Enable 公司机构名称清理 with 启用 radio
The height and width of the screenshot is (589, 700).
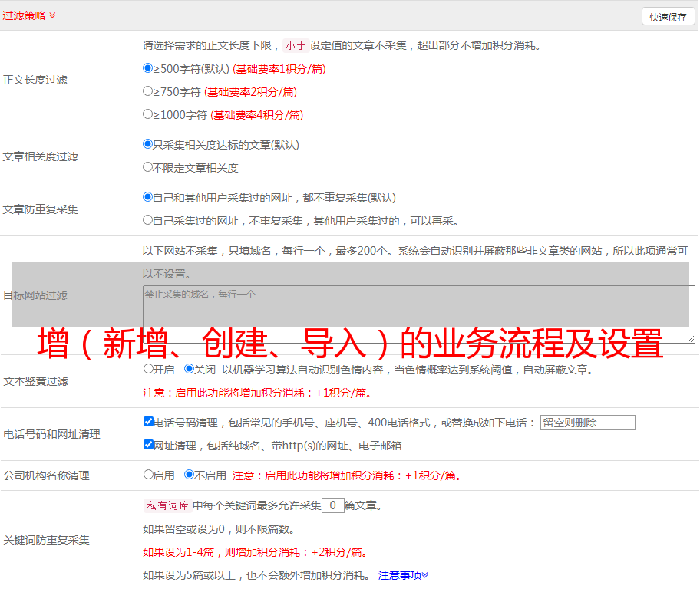tap(148, 475)
